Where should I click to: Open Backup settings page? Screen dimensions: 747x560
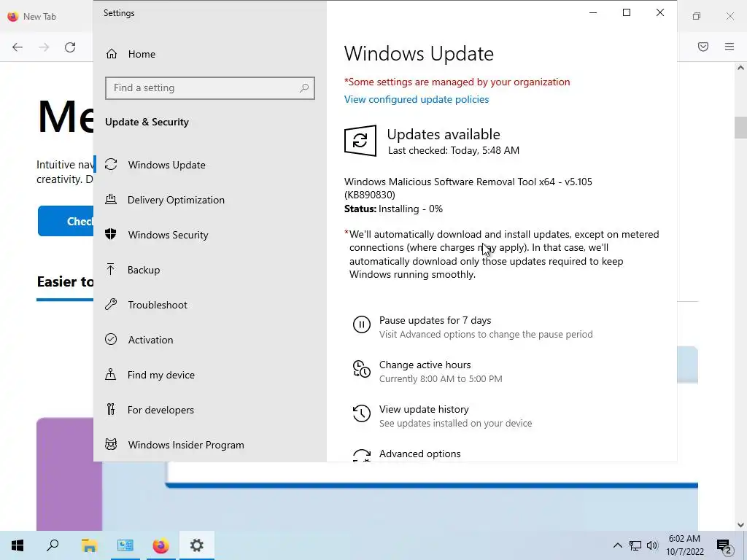point(144,270)
